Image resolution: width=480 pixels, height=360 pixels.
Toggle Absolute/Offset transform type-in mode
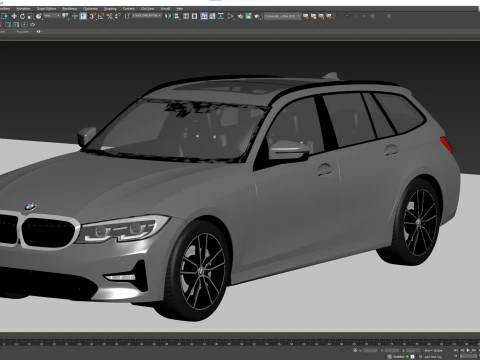tap(355, 350)
